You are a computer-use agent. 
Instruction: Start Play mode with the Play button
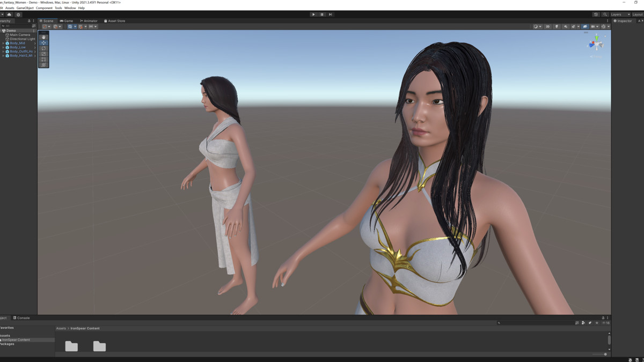point(313,14)
